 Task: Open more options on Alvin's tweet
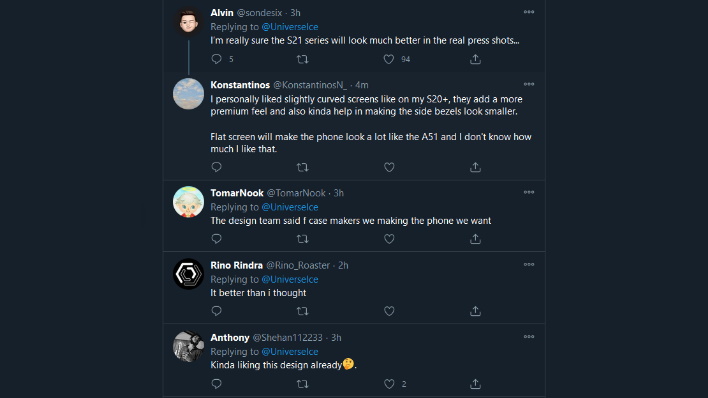529,12
